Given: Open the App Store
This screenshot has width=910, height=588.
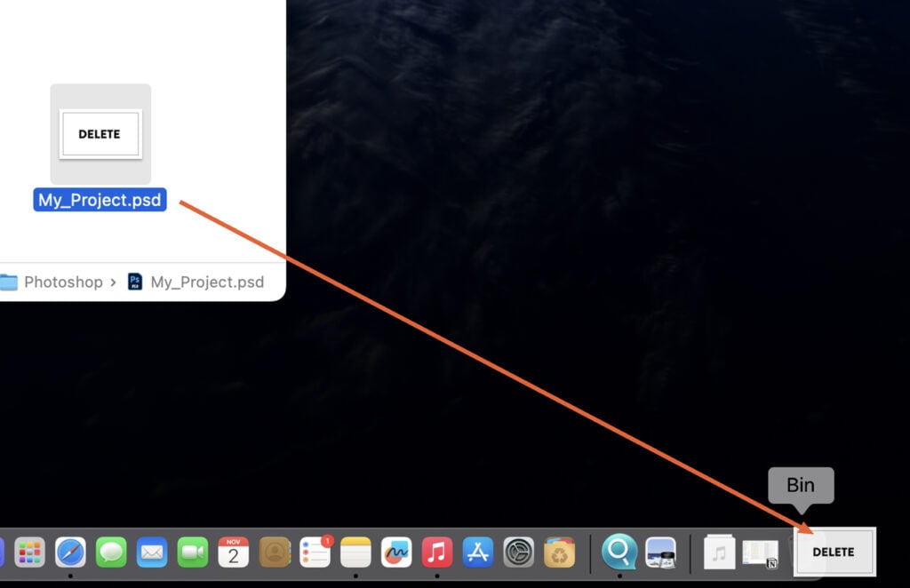Looking at the screenshot, I should tap(479, 552).
